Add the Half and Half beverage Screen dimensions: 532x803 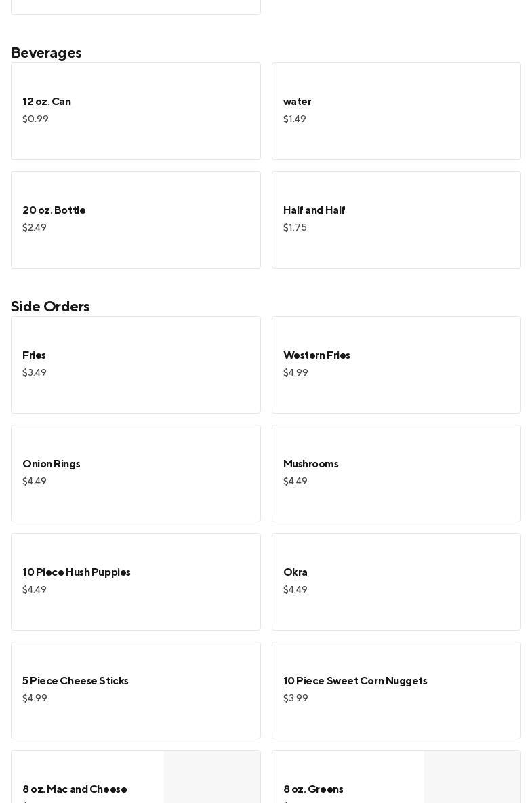[x=396, y=220]
